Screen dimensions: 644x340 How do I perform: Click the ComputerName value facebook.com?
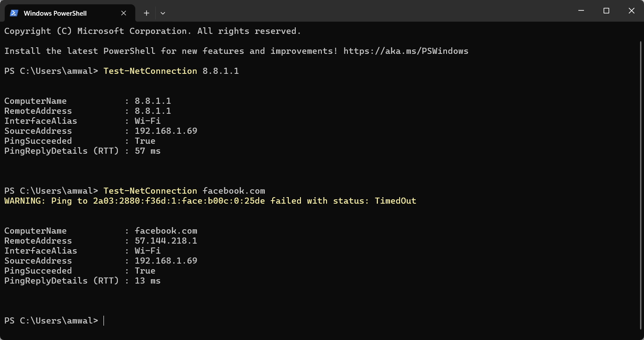(166, 231)
